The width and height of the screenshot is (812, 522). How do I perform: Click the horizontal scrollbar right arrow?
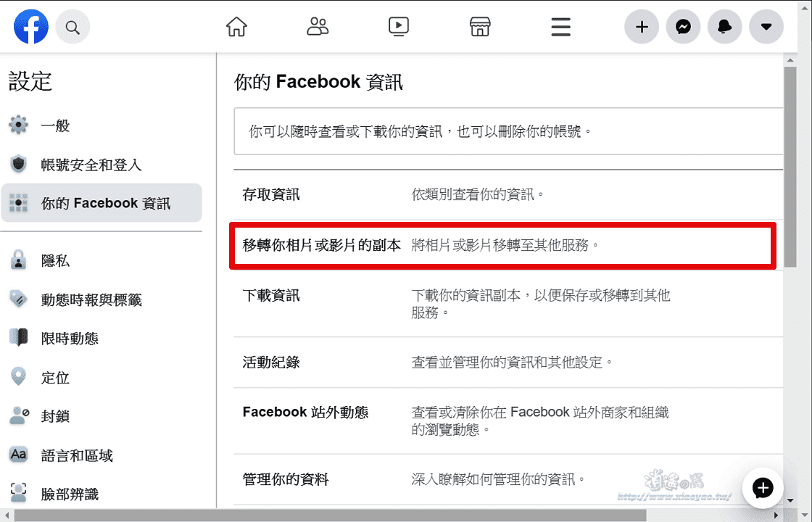click(776, 515)
